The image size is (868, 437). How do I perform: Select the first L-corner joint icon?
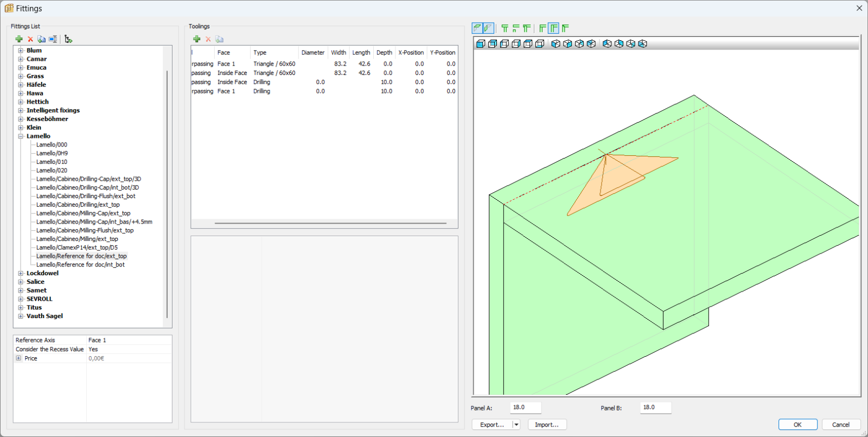(542, 28)
